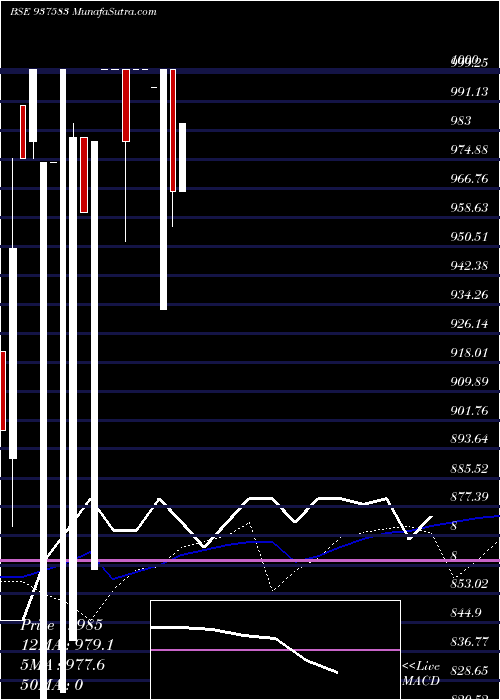Select the 909.89 axis value

click(470, 382)
